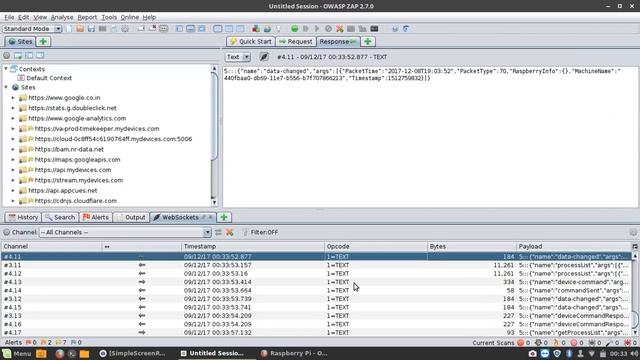Click the TeamViewer tray icon
The image size is (640, 360).
(545, 353)
